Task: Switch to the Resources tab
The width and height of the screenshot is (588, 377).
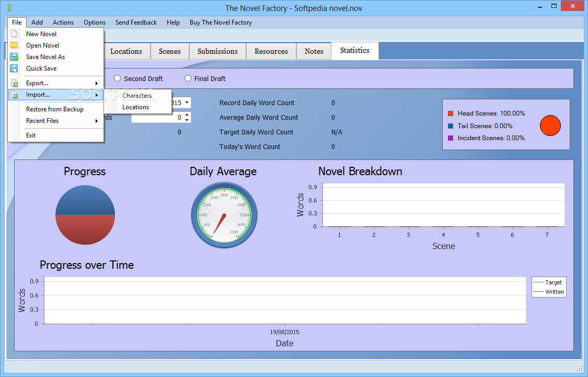Action: (x=271, y=51)
